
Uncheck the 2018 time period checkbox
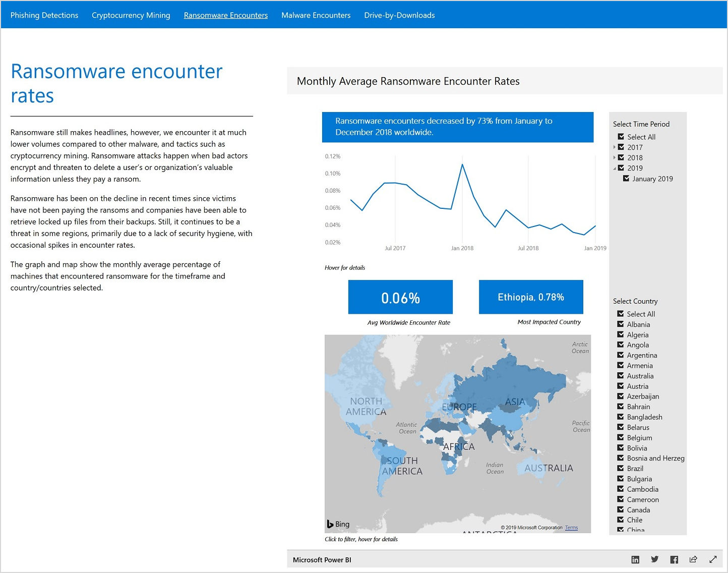point(621,157)
